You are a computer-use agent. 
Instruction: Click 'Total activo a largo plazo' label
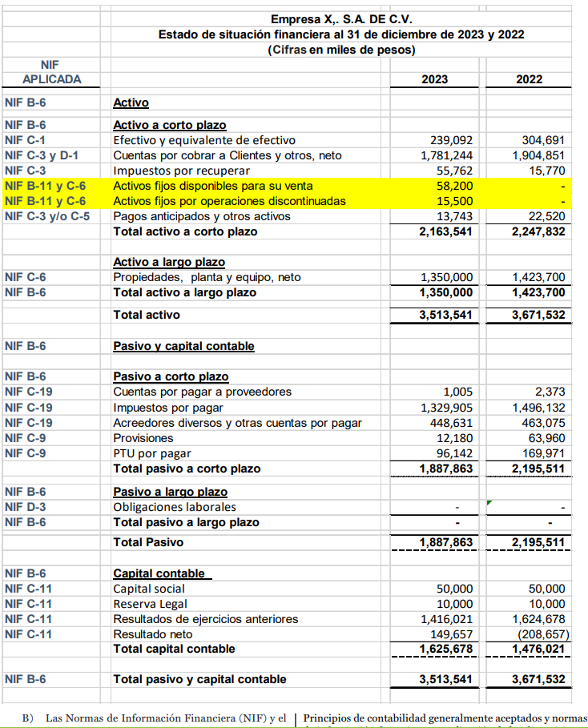click(184, 292)
